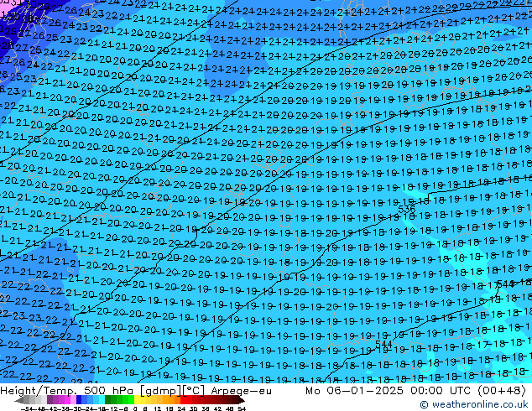
Task: Click the 536 contour height label
Action: pos(406,209)
